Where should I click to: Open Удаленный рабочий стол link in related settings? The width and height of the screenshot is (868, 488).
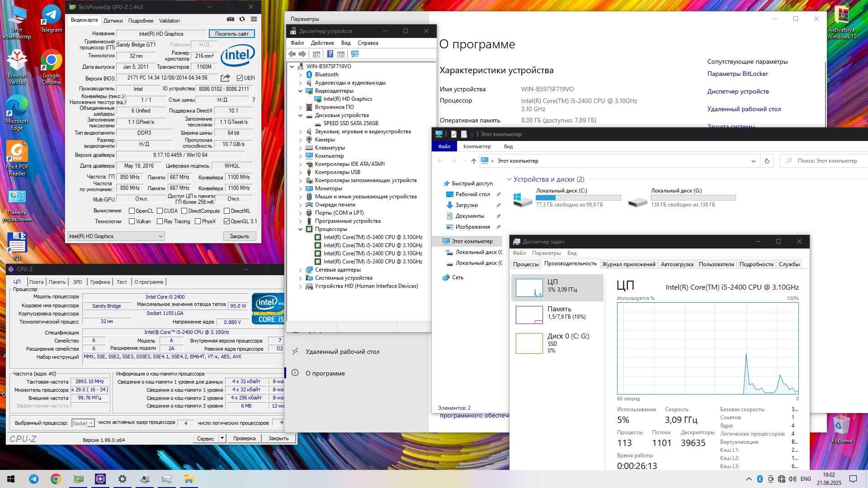pos(744,109)
